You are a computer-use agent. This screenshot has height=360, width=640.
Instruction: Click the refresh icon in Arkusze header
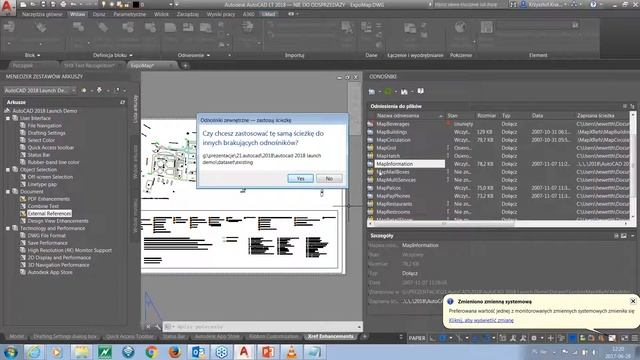(122, 102)
